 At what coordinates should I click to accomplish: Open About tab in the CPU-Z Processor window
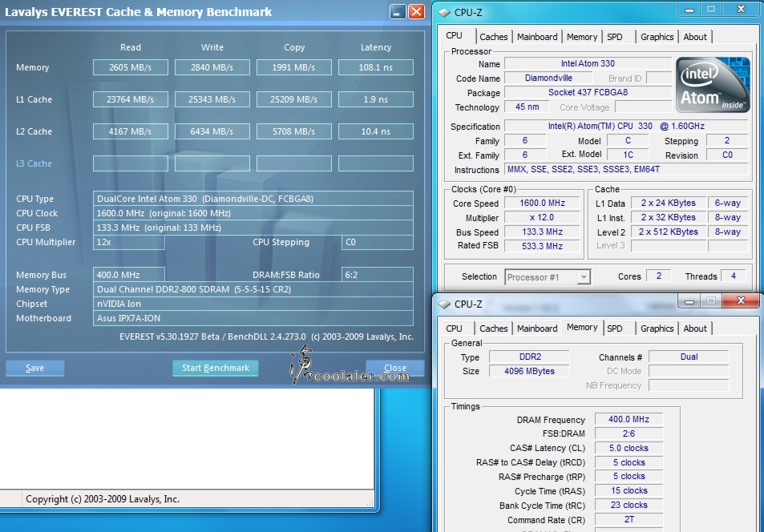pos(695,37)
